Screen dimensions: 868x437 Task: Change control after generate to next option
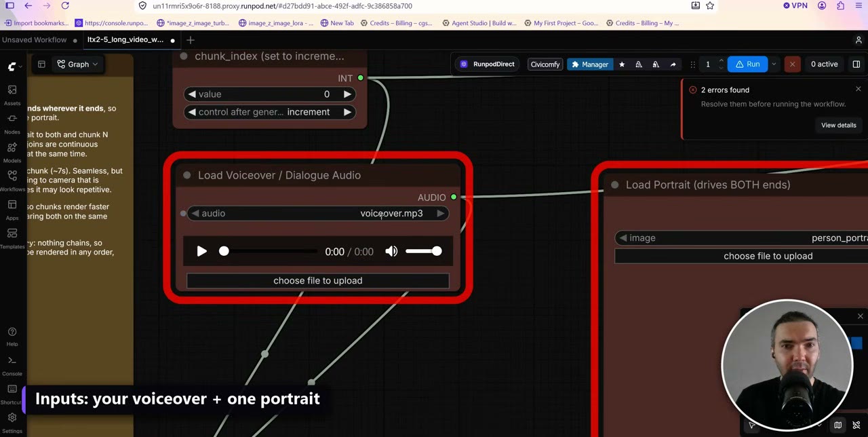click(x=347, y=112)
